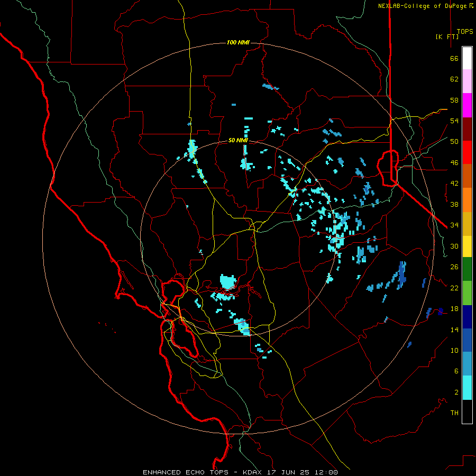Click the [K FT] units label
Screen dimensions: 476x476
(447, 36)
